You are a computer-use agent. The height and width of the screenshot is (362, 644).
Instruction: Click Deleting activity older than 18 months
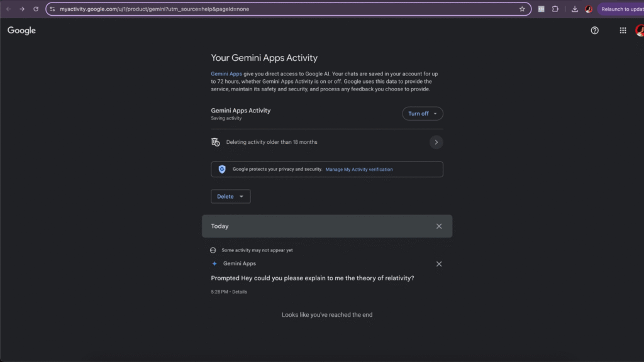click(x=272, y=142)
